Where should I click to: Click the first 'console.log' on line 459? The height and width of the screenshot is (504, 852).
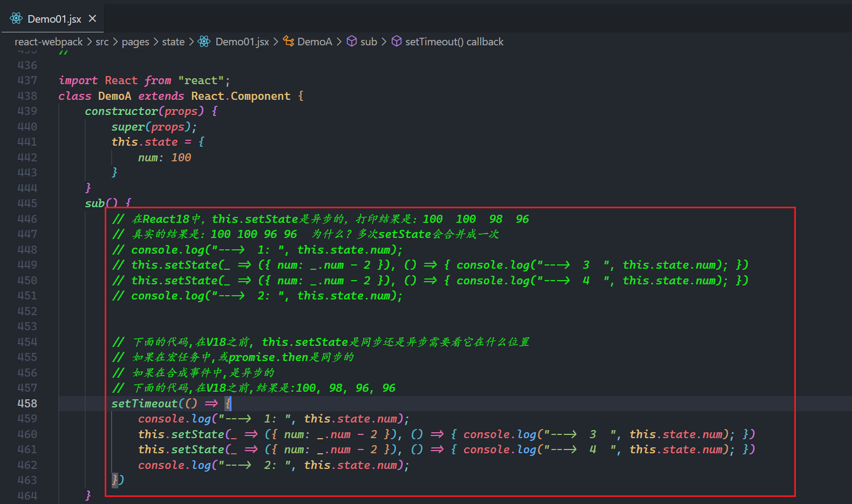pyautogui.click(x=175, y=419)
